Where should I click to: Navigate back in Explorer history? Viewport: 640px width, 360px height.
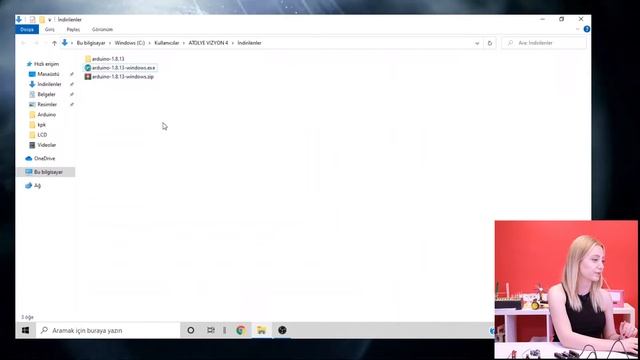click(x=24, y=43)
